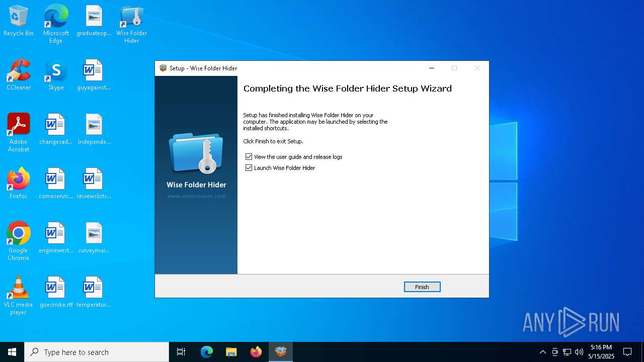Select Wise Folder Hider desktop shortcut
The width and height of the screenshot is (644, 362).
click(x=131, y=24)
